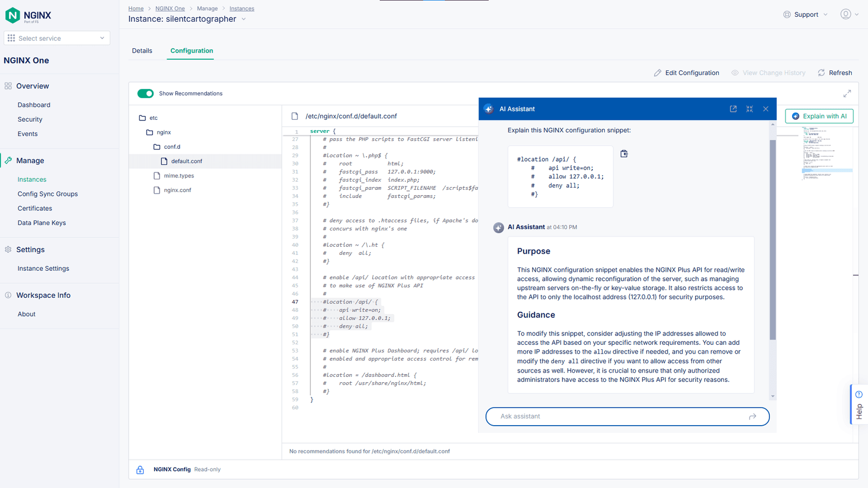Navigate to Home via the breadcrumb
The height and width of the screenshot is (488, 868).
click(135, 8)
